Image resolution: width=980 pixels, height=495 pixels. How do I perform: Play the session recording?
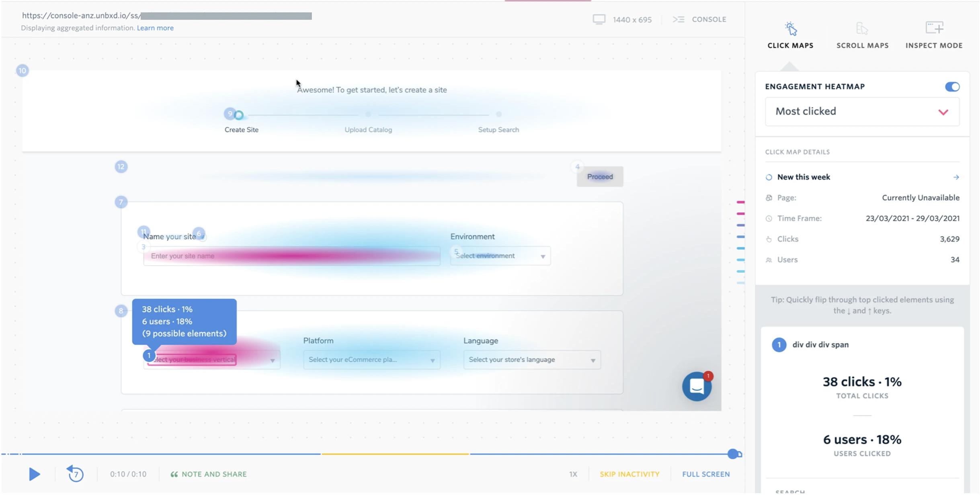click(34, 474)
